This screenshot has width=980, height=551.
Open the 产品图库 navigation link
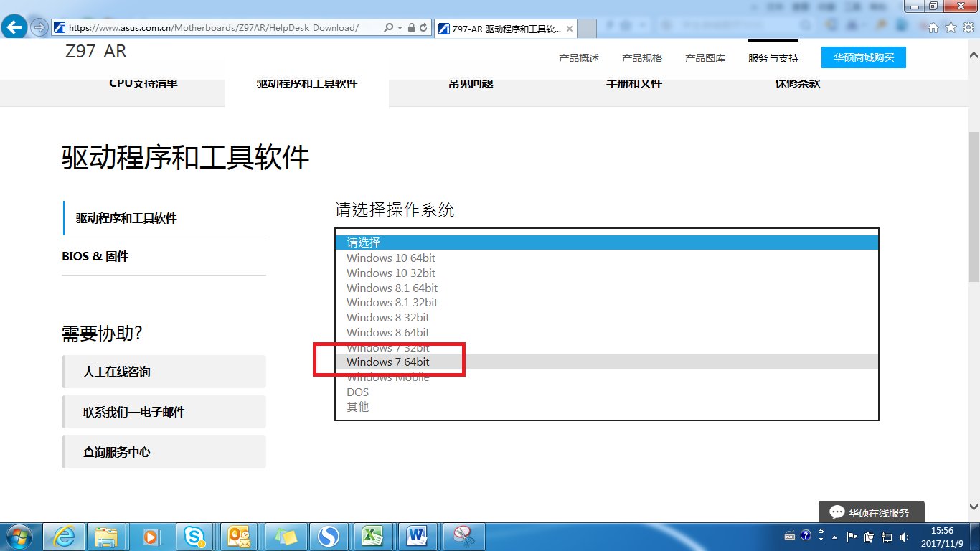705,58
